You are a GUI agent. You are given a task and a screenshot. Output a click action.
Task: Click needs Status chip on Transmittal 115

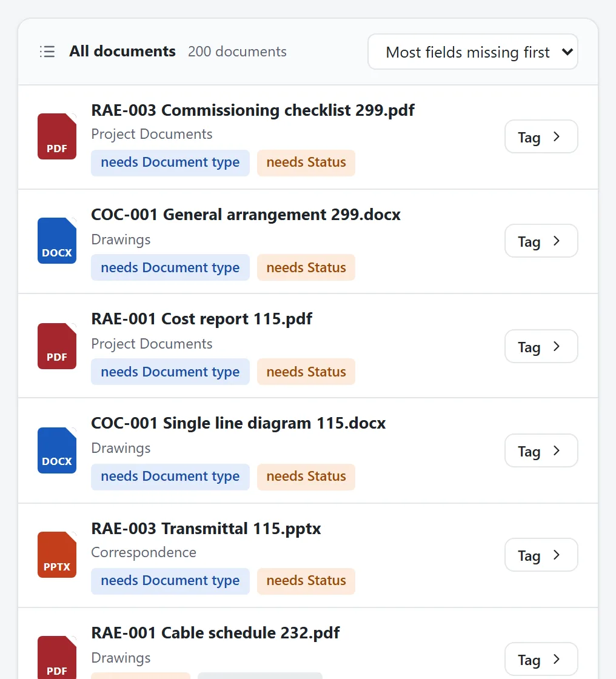[306, 581]
